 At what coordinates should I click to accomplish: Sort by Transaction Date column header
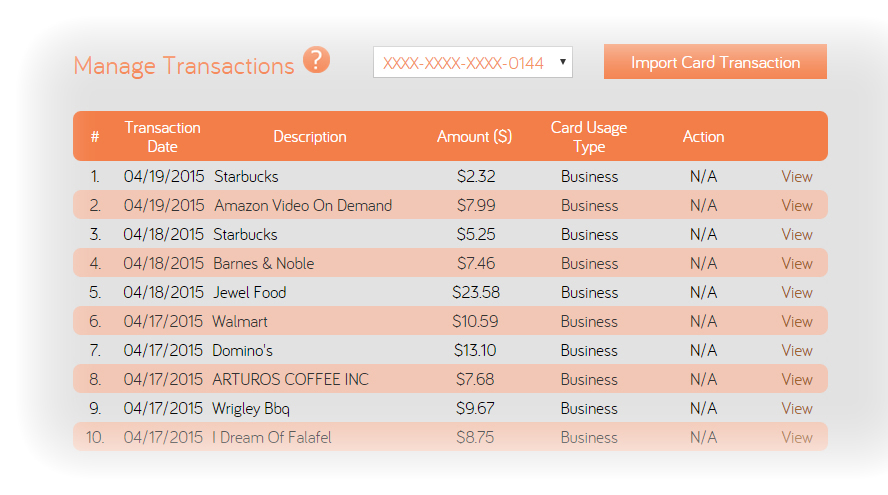(x=162, y=137)
